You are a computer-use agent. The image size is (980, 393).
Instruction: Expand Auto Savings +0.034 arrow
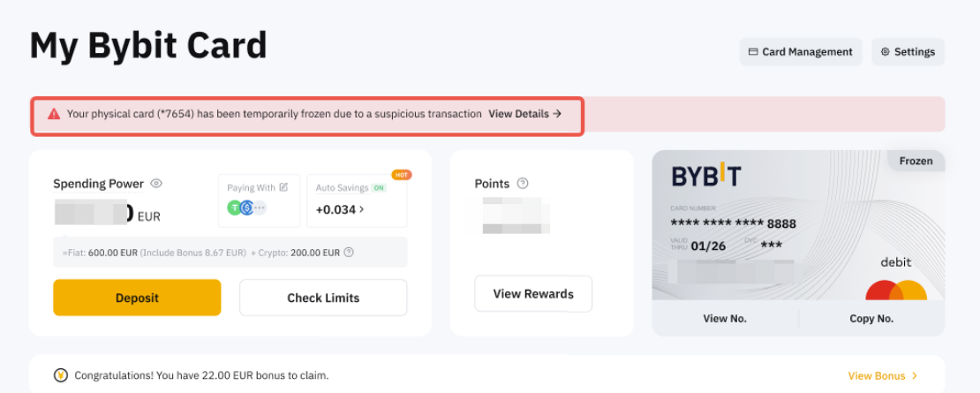click(361, 209)
